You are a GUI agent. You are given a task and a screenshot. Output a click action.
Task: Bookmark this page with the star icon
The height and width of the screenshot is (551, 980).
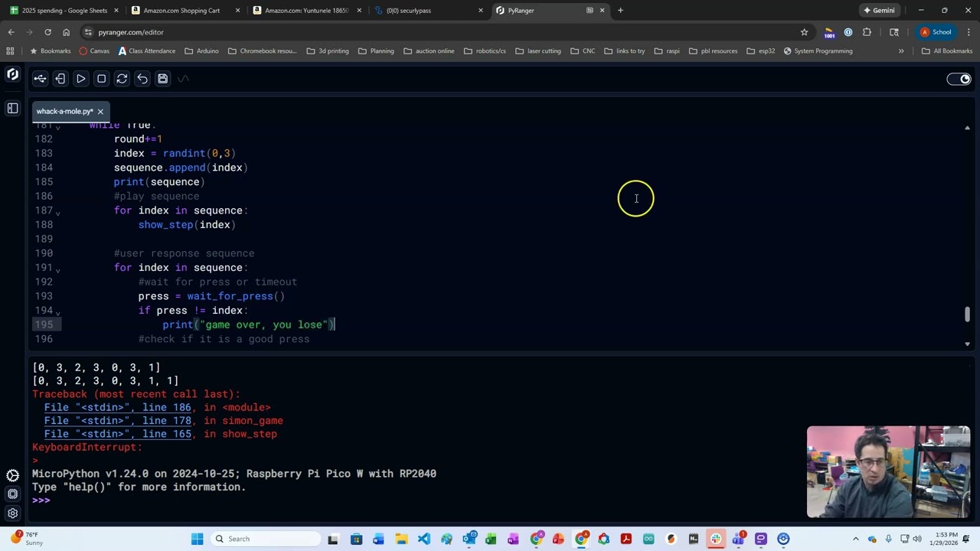pyautogui.click(x=804, y=32)
